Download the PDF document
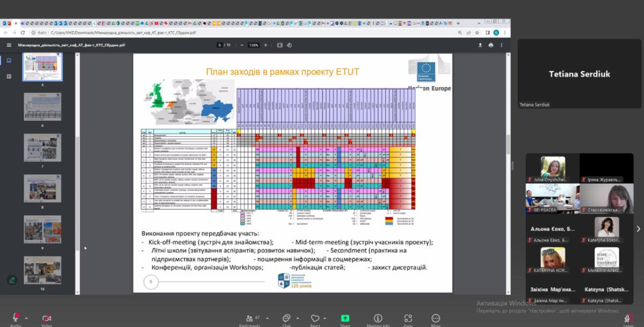The image size is (644, 327). tap(478, 45)
